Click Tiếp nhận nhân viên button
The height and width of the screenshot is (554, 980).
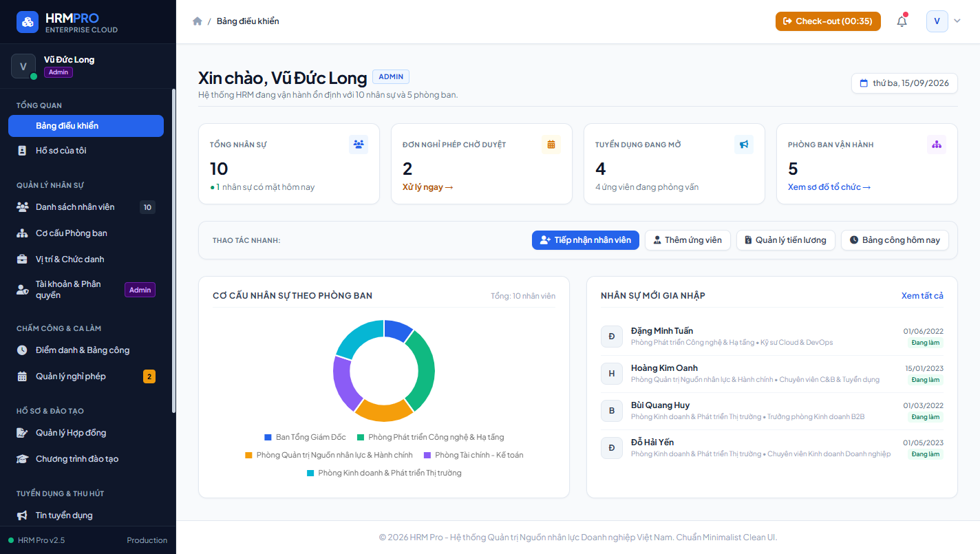586,240
